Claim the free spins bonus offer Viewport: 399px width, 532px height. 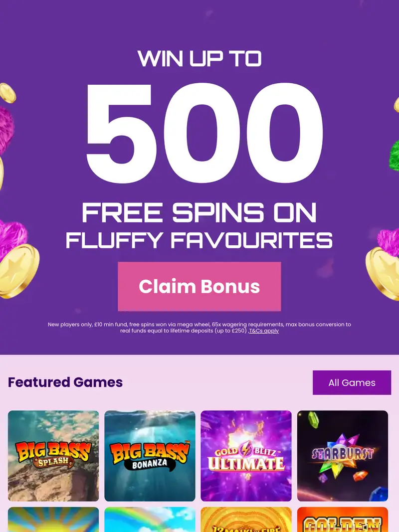tap(199, 286)
